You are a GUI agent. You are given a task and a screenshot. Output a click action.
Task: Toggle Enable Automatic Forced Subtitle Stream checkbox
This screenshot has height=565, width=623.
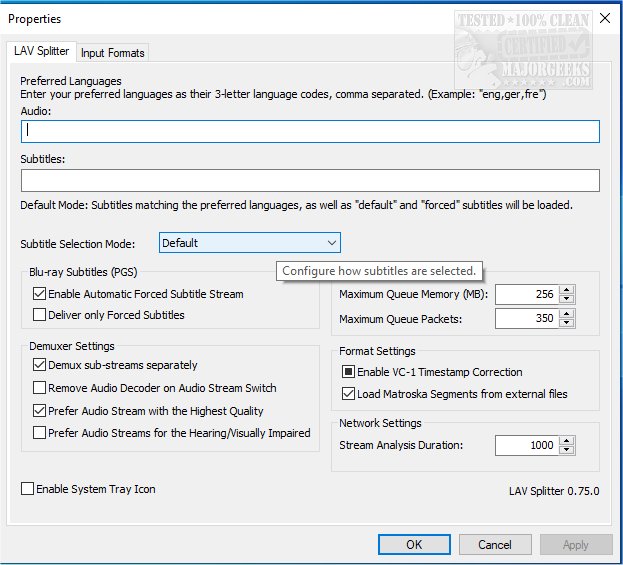pyautogui.click(x=40, y=294)
